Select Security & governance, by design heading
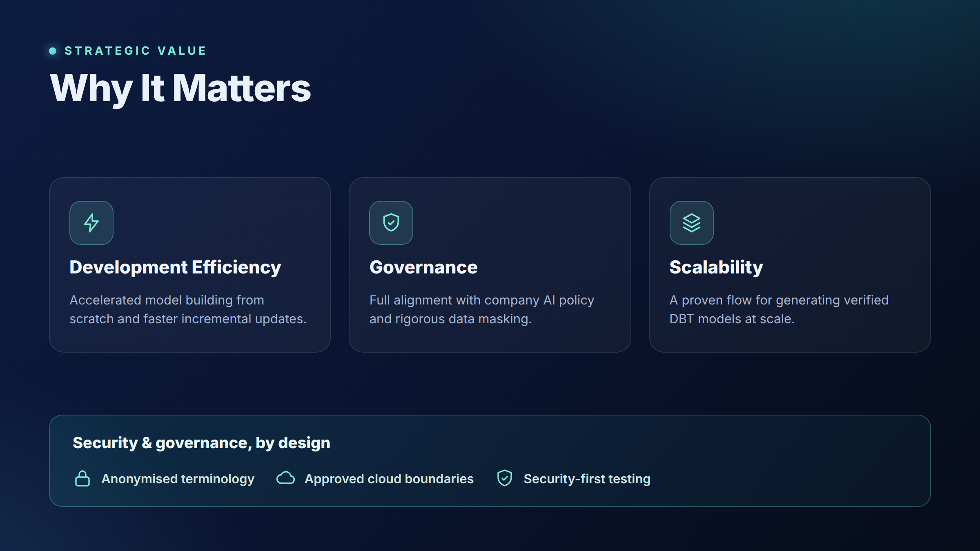 pos(201,443)
